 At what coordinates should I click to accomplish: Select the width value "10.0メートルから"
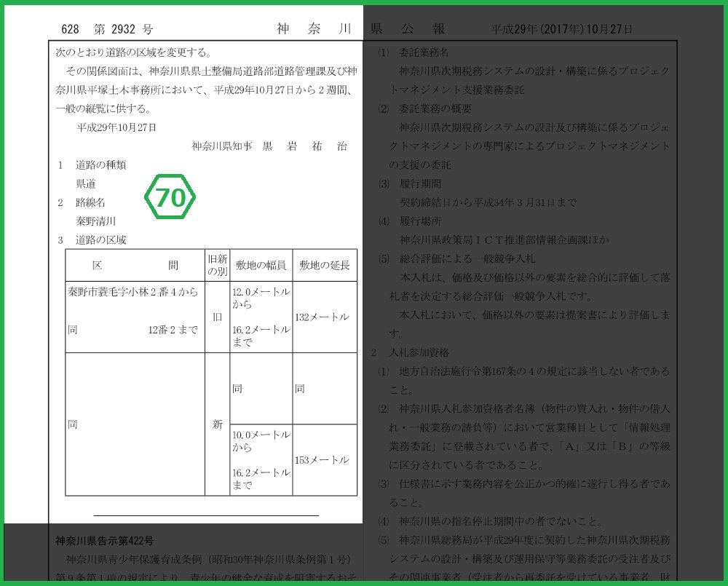(x=261, y=441)
